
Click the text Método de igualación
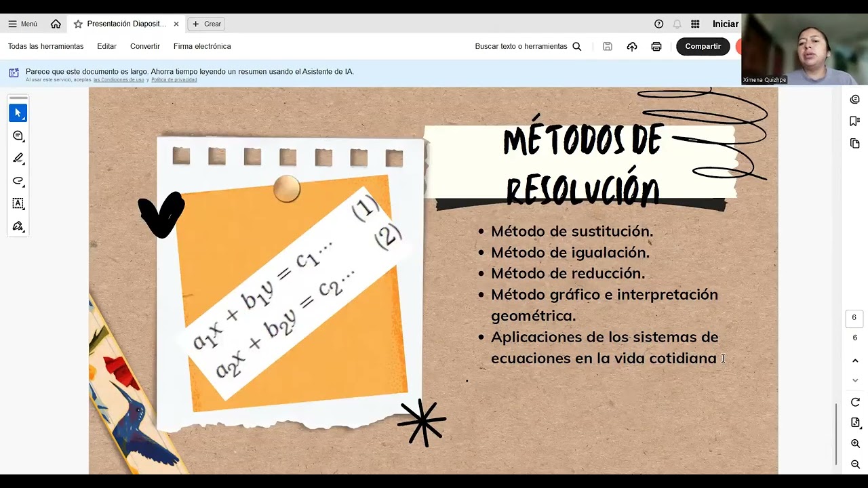click(x=570, y=252)
